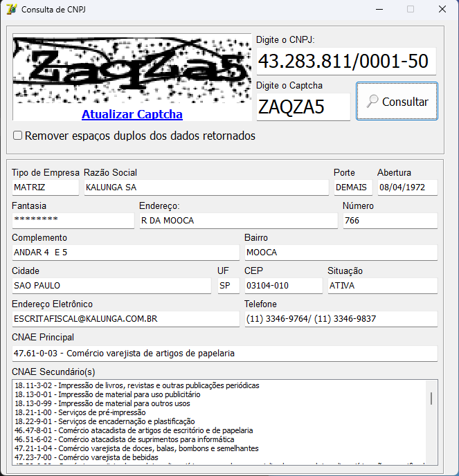Click the CEP field 03104-010

(284, 286)
